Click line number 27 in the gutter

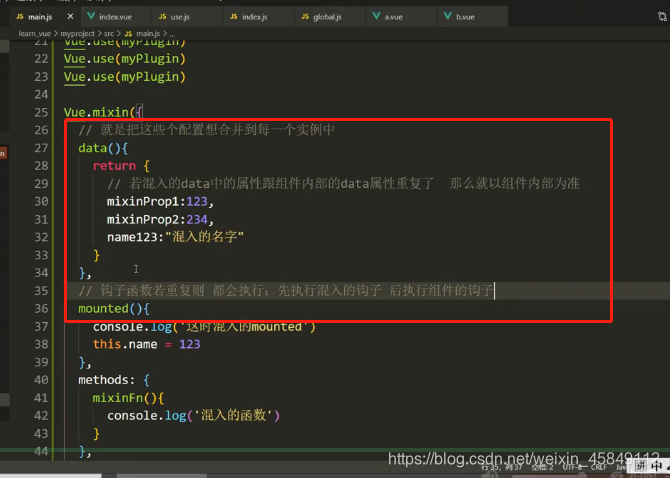pyautogui.click(x=41, y=148)
